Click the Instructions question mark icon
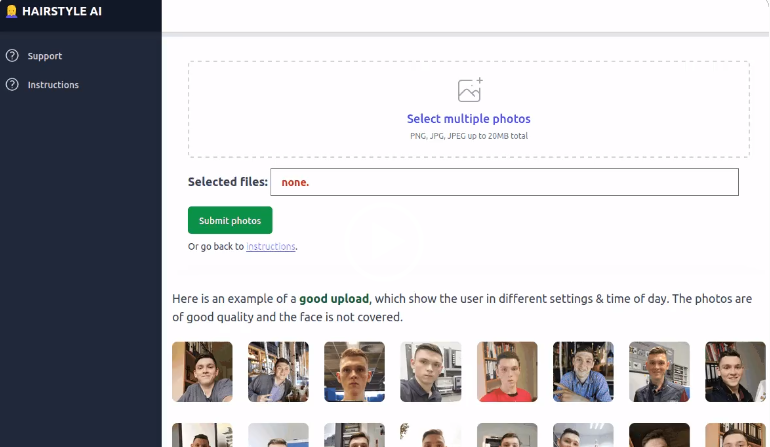The width and height of the screenshot is (770, 447). coord(12,84)
